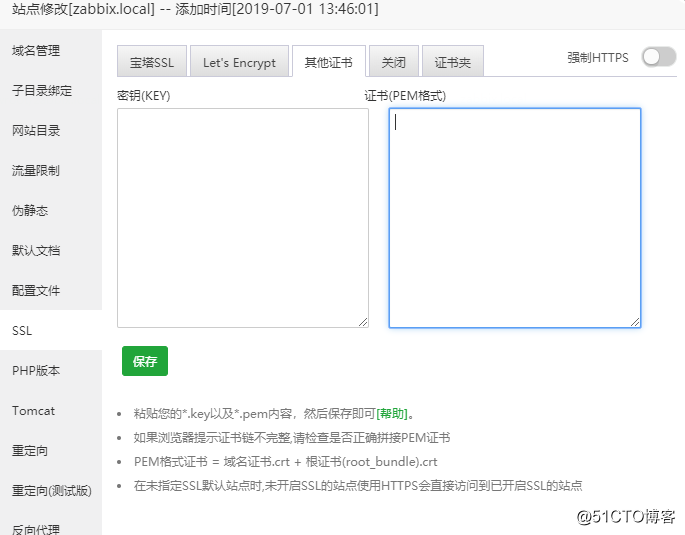Click the 密钥(KEY) label
The height and width of the screenshot is (535, 685).
(x=144, y=96)
